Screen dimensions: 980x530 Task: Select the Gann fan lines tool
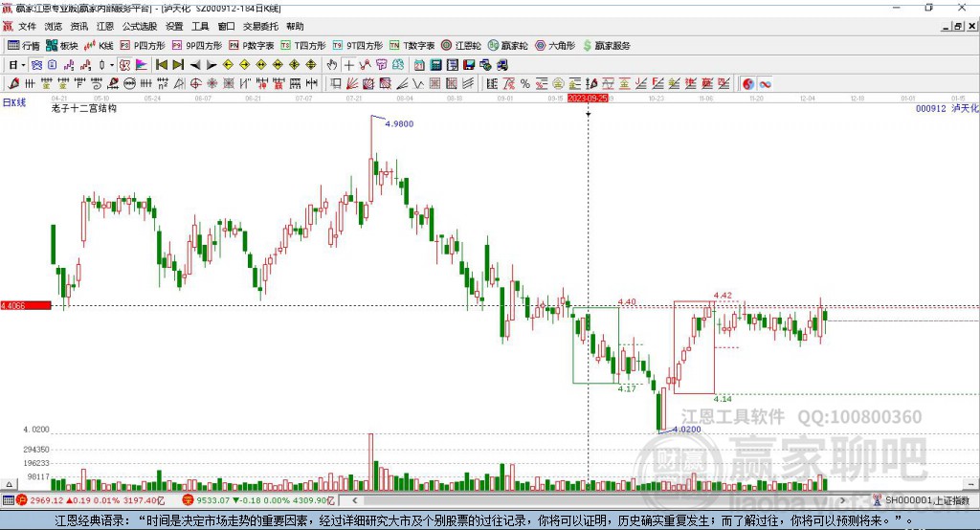coord(352,84)
